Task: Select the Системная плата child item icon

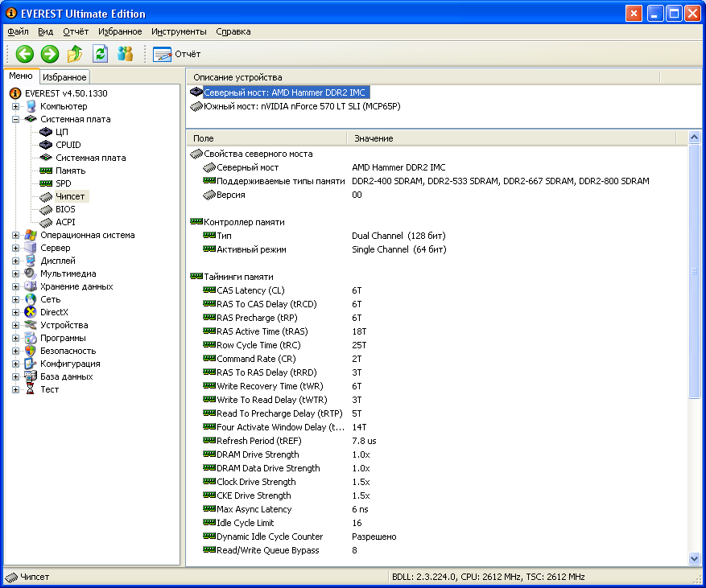Action: coord(46,158)
